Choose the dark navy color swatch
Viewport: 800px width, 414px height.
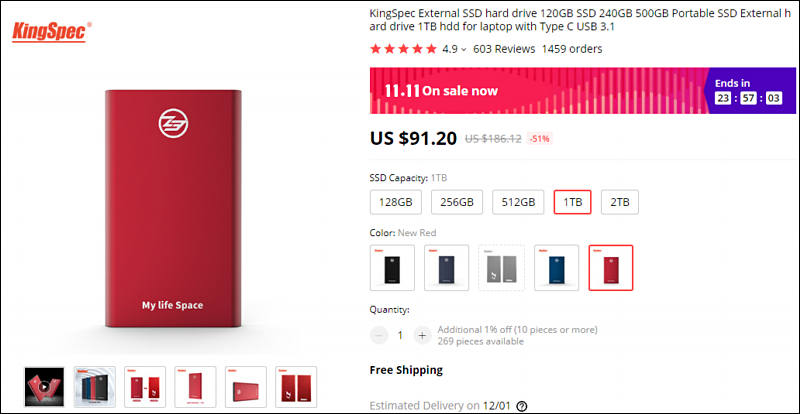pyautogui.click(x=446, y=267)
